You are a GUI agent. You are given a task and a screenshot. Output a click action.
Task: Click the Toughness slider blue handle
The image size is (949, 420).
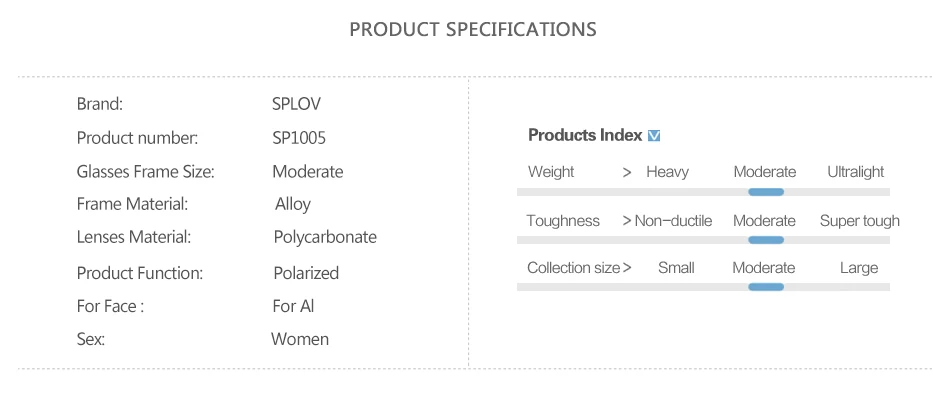[766, 240]
